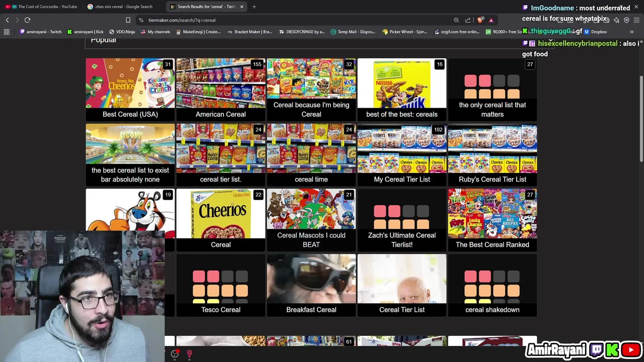Image resolution: width=644 pixels, height=362 pixels.
Task: Open the 'cereal tier list.' template
Action: (220, 155)
